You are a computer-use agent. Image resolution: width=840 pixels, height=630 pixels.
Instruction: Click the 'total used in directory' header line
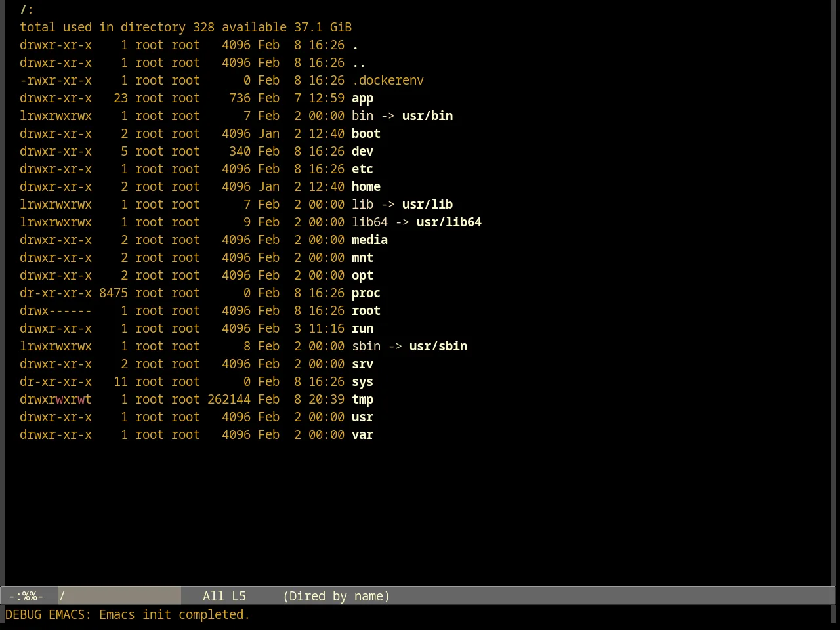[186, 28]
